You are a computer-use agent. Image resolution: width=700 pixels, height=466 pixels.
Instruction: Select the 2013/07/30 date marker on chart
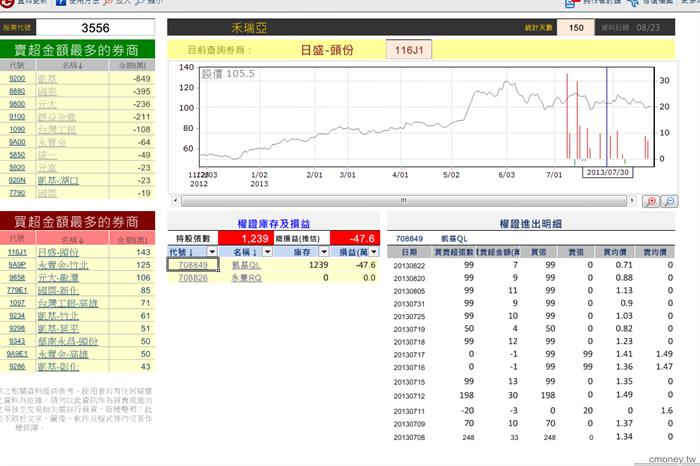607,172
